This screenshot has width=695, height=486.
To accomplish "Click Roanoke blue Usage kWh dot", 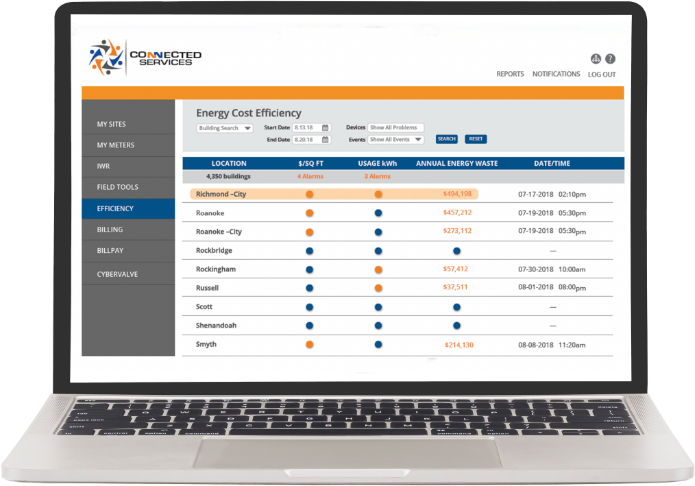I will 378,213.
